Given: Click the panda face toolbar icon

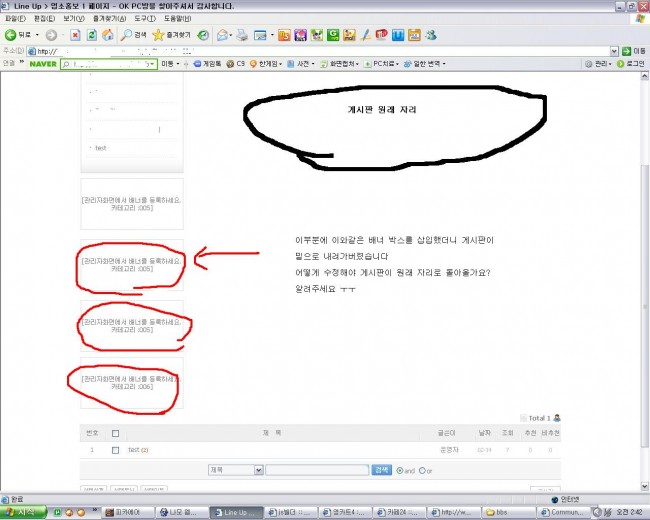Looking at the screenshot, I should click(317, 35).
